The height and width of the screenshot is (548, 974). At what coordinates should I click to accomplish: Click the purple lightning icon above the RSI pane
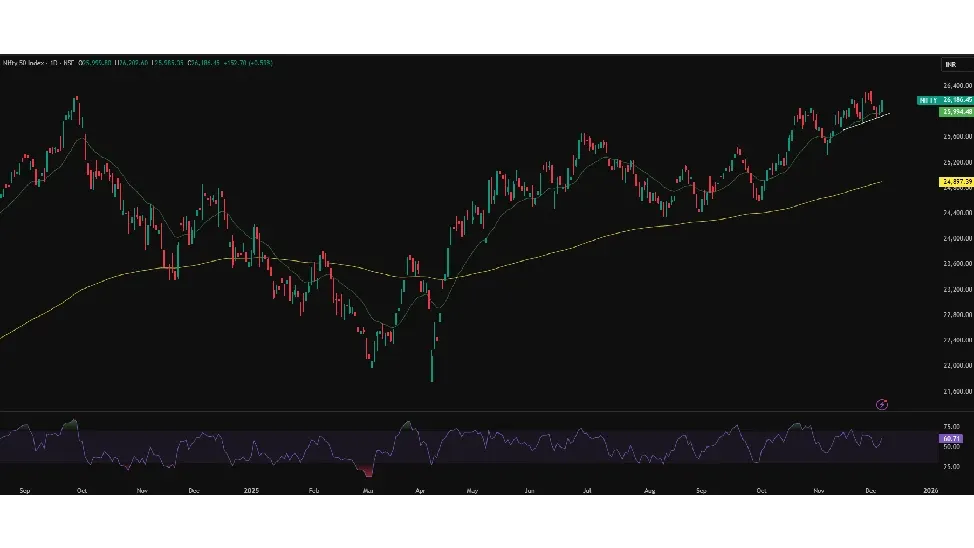(x=882, y=404)
